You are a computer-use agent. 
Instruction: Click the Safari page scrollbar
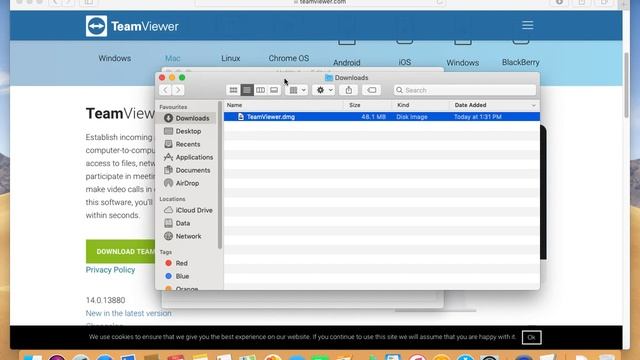point(627,86)
